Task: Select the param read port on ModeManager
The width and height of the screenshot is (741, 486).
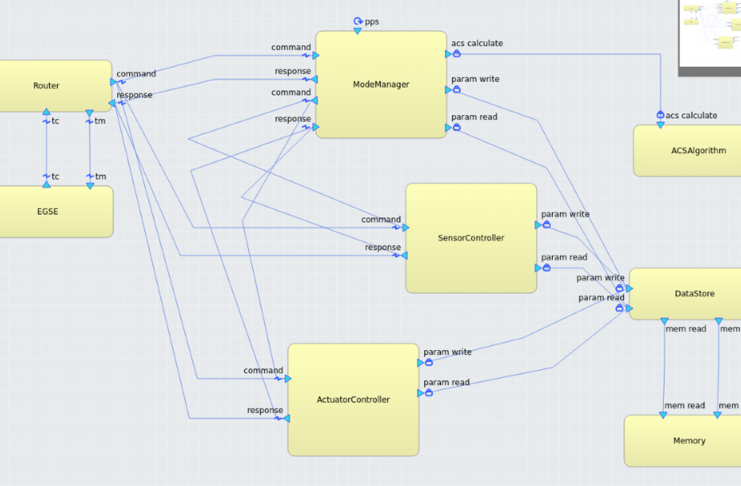Action: point(454,128)
